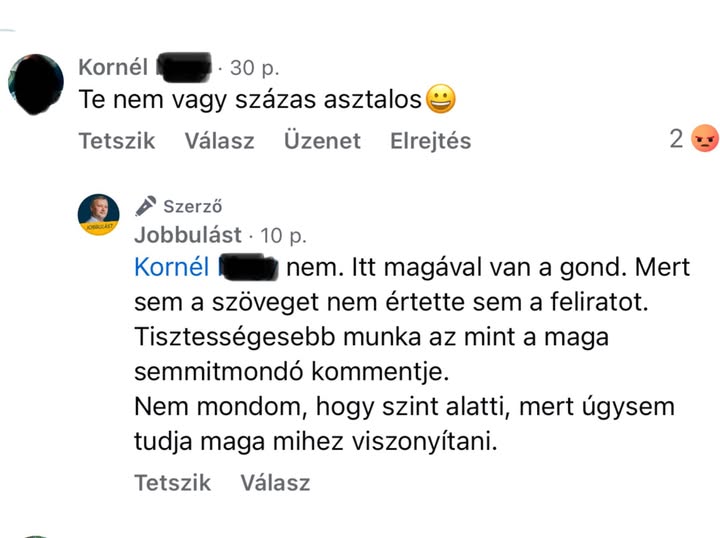
Task: Click the angry reaction emoji icon
Action: coord(705,139)
